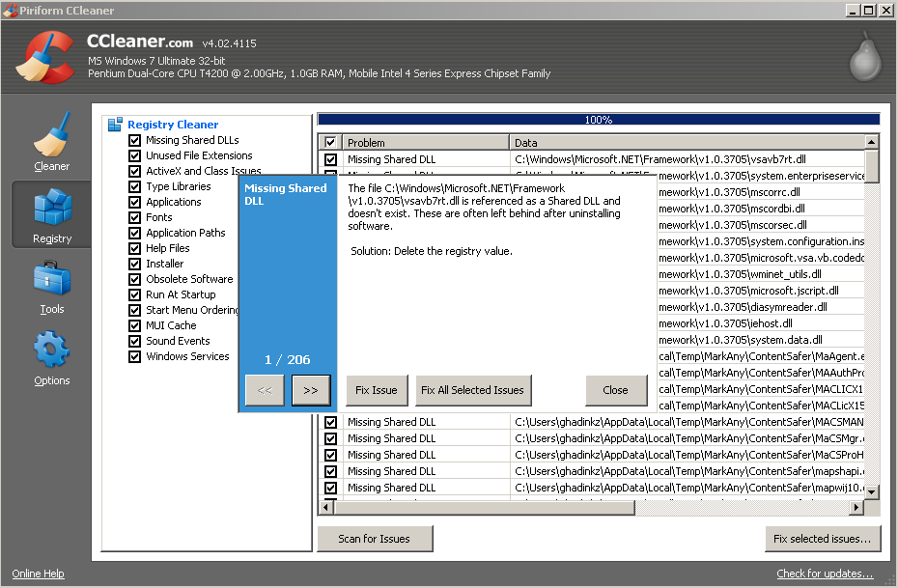Click the vertical scrollbar down arrow

pyautogui.click(x=872, y=491)
